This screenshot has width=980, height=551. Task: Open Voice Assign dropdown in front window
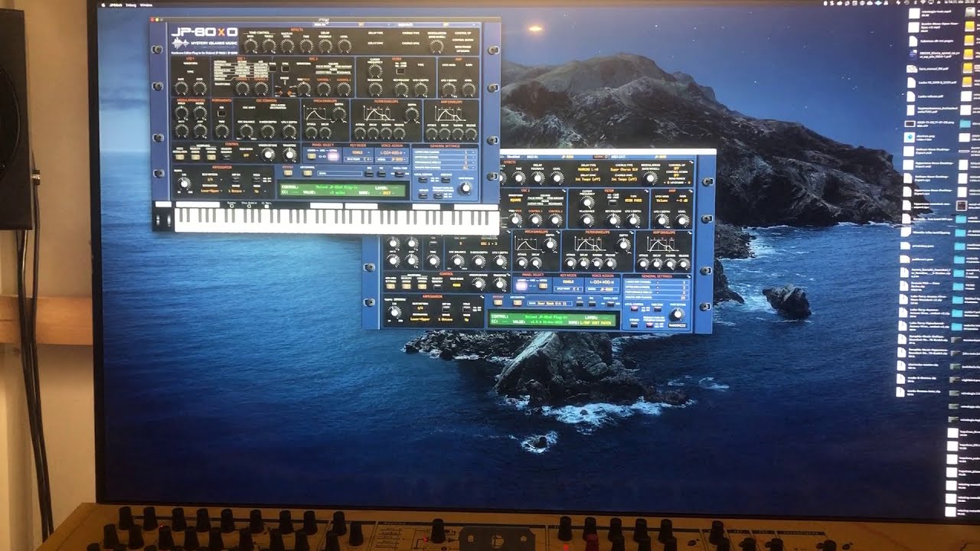click(391, 152)
